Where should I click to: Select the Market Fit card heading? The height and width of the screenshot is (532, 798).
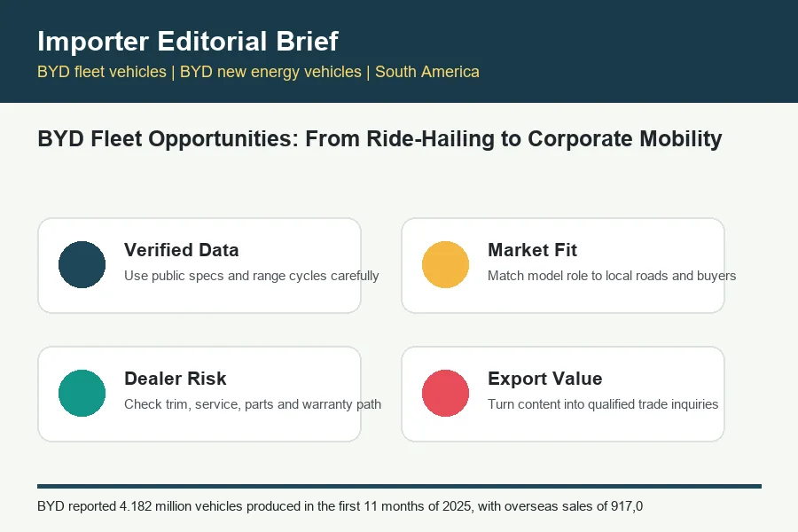click(x=532, y=250)
